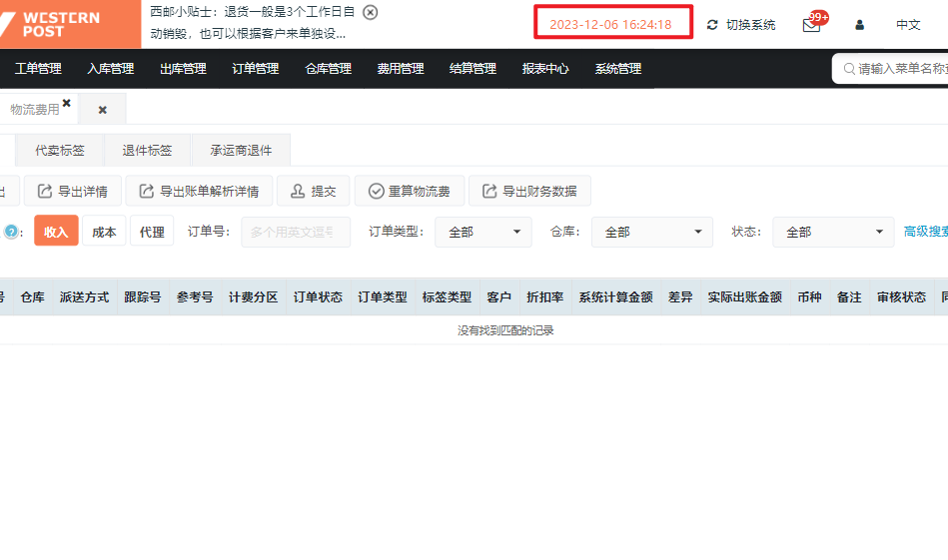Sort by the 实际出账金额 column header
Image resolution: width=948 pixels, height=560 pixels.
[x=745, y=297]
